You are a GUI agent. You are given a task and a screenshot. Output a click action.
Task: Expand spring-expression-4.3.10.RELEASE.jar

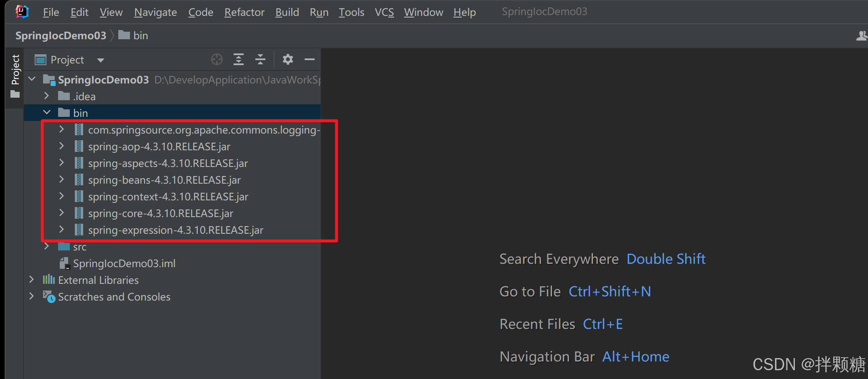click(x=62, y=229)
